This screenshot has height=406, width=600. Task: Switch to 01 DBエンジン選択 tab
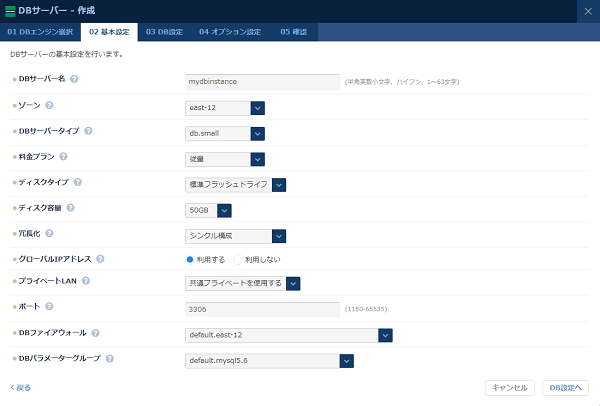coord(40,32)
